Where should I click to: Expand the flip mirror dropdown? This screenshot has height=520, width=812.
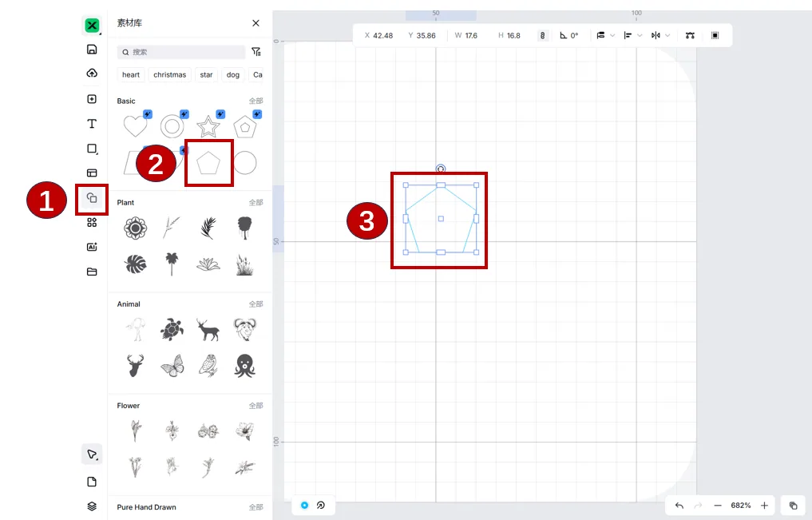667,35
